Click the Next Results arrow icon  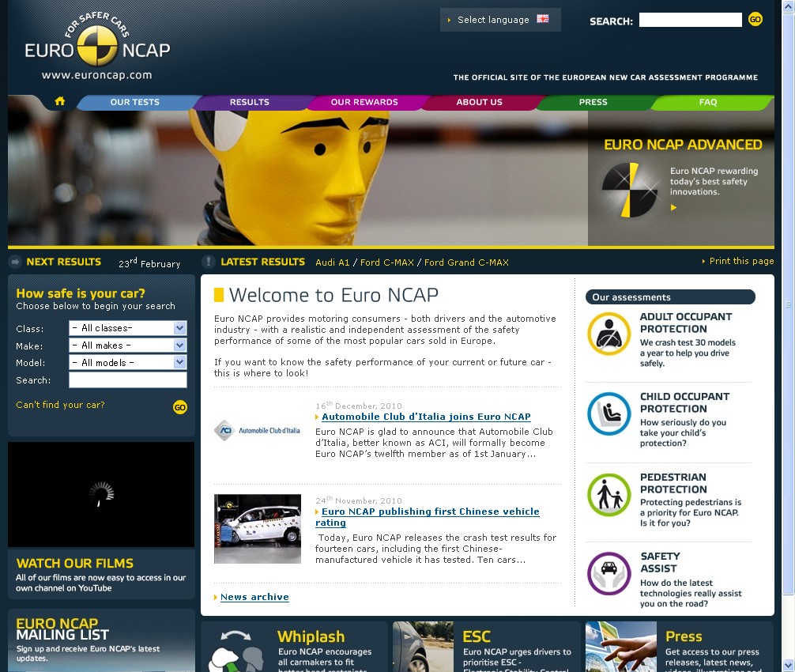pos(15,262)
